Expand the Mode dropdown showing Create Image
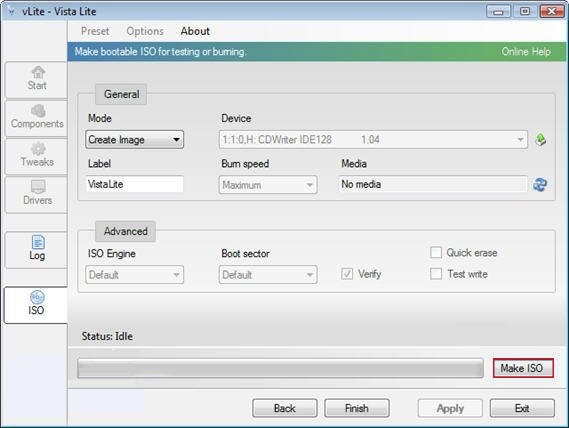The image size is (569, 428). [x=135, y=139]
